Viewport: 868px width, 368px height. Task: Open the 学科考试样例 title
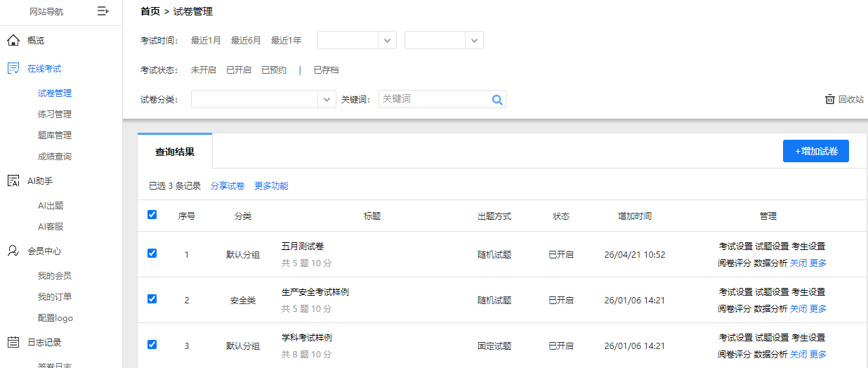pos(307,338)
